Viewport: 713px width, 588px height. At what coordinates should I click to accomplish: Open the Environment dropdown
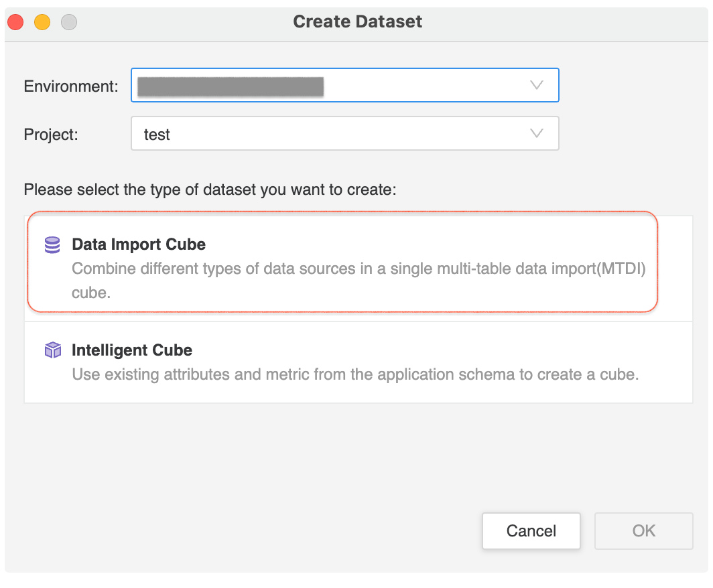(x=344, y=85)
